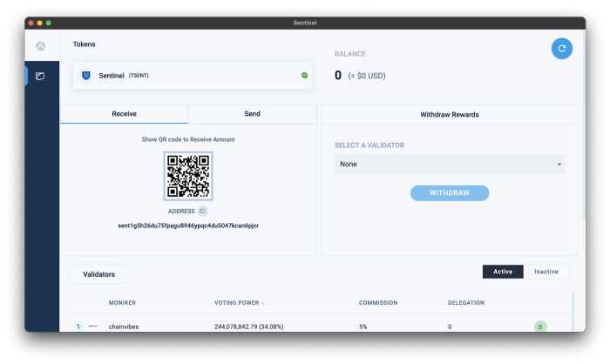Click the macOS green fullscreen window button
Screen dimensions: 610x364
(49, 23)
